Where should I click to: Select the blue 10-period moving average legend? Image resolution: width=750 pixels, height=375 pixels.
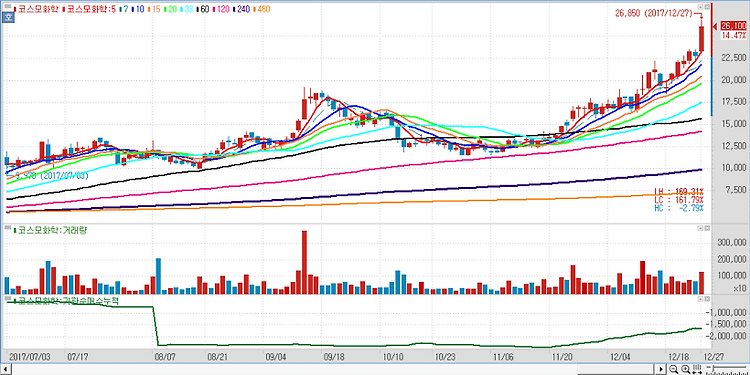(x=137, y=9)
